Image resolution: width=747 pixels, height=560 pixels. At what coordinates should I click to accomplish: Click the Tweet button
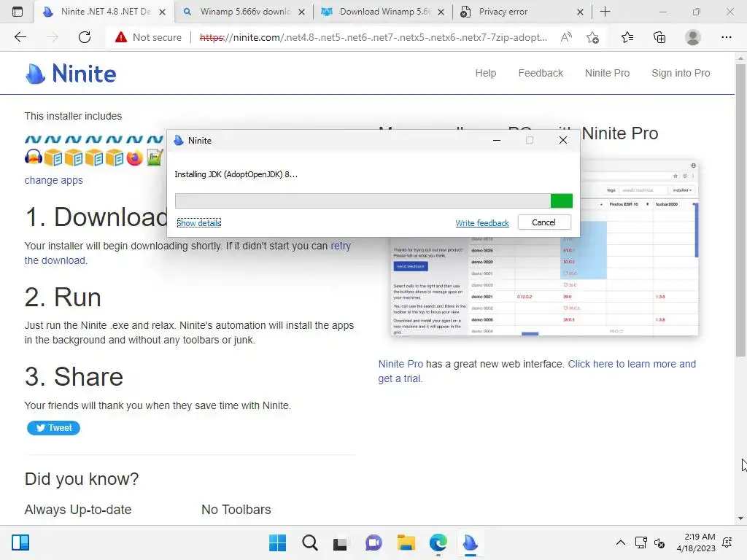(53, 427)
